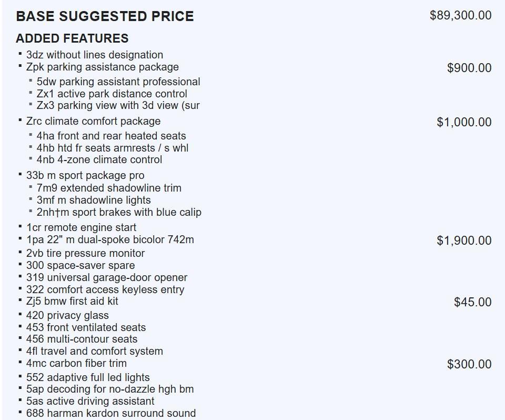The image size is (505, 420).
Task: Select the 5dw parking assistant professional item
Action: 118,82
